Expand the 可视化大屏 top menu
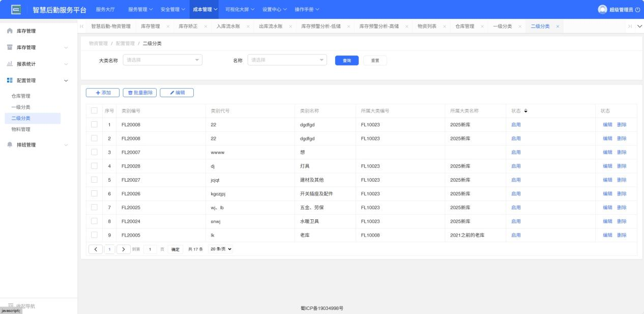Viewport: 644px width, 314px height. [240, 10]
